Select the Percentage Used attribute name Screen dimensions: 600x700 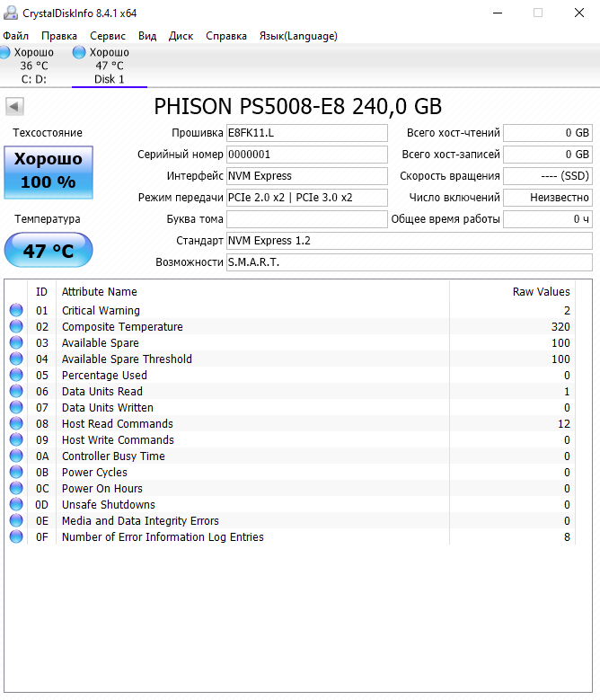point(104,375)
